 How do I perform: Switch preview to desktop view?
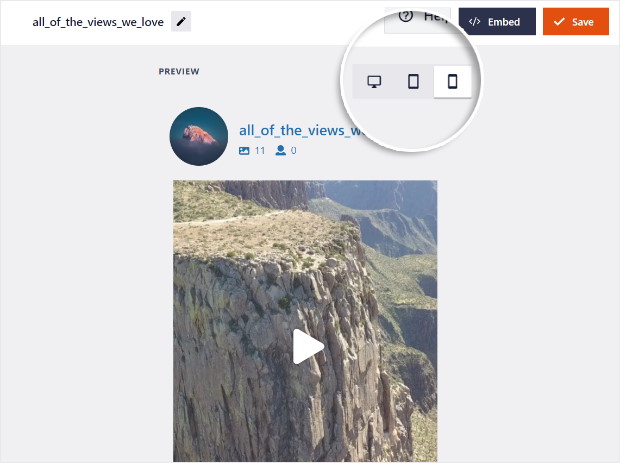[374, 81]
